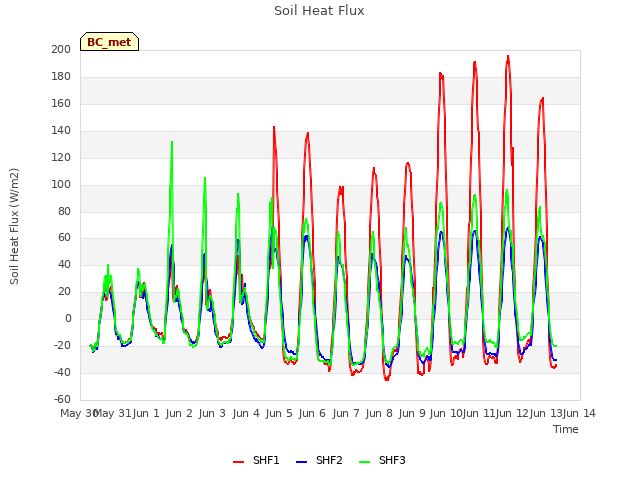Screen dimensions: 640x480
Task: Click the 180 y-axis tick label
Action: (61, 76)
